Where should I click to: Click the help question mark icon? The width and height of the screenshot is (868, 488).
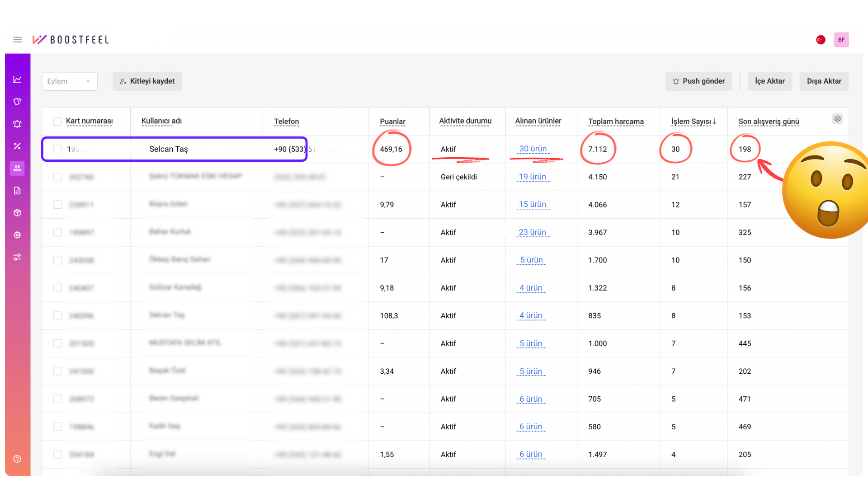click(x=17, y=459)
